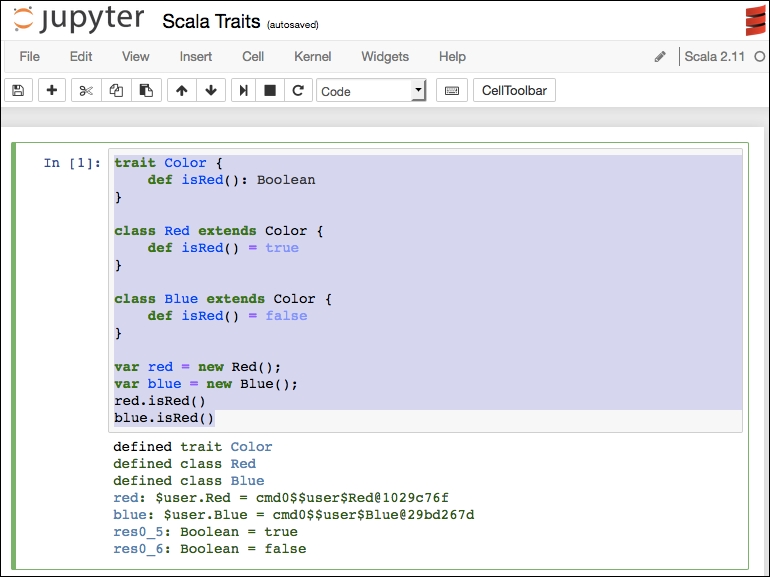Image resolution: width=770 pixels, height=577 pixels.
Task: Click line 'var blue = new Blue();'
Action: (x=206, y=384)
